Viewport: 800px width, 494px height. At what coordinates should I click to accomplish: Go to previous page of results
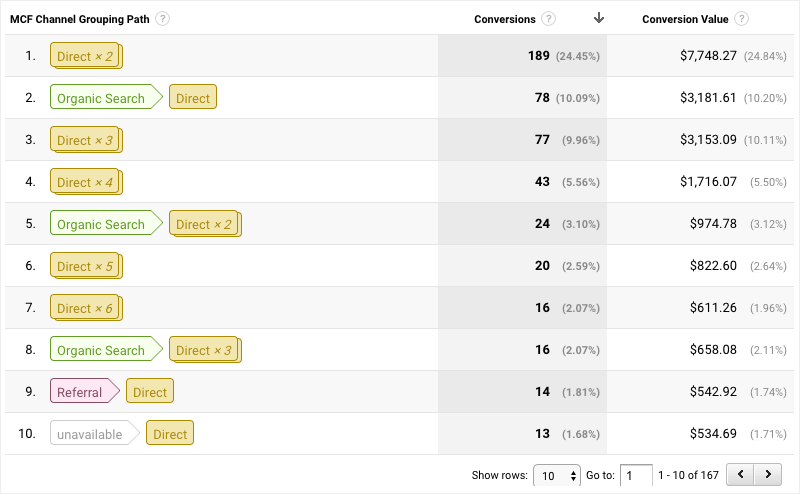coord(740,474)
